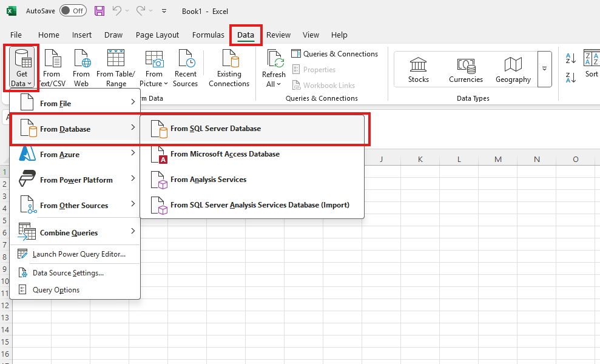Click the Redo arrow
The image size is (600, 364).
[140, 11]
